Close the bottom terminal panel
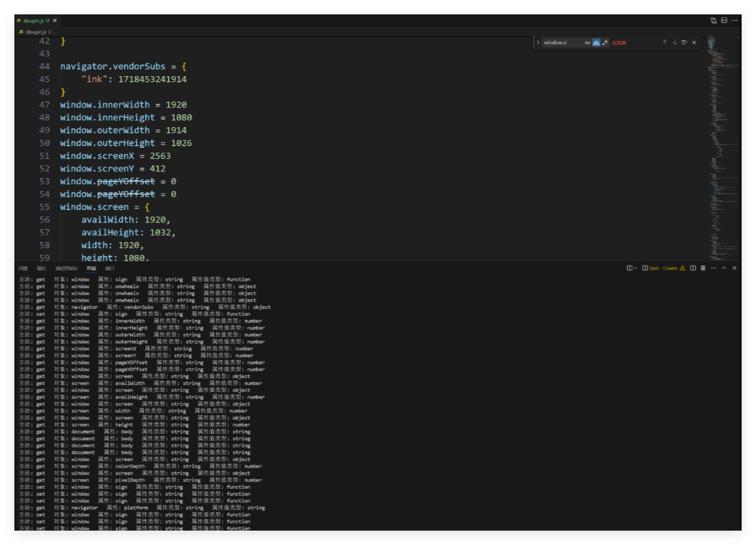 (x=734, y=268)
